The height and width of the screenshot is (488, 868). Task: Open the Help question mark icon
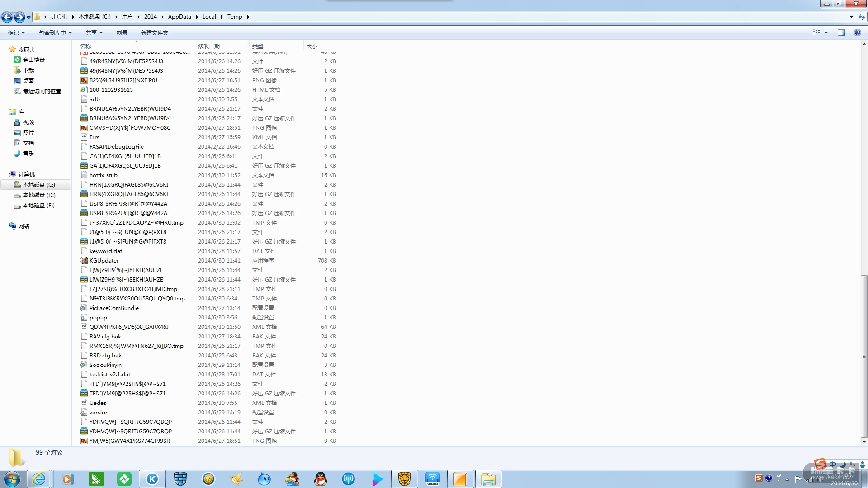tap(857, 33)
